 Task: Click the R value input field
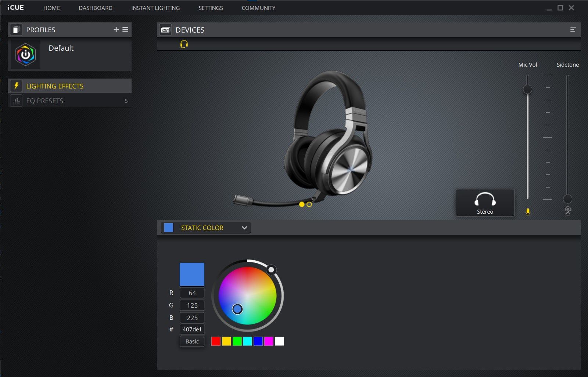click(x=192, y=293)
